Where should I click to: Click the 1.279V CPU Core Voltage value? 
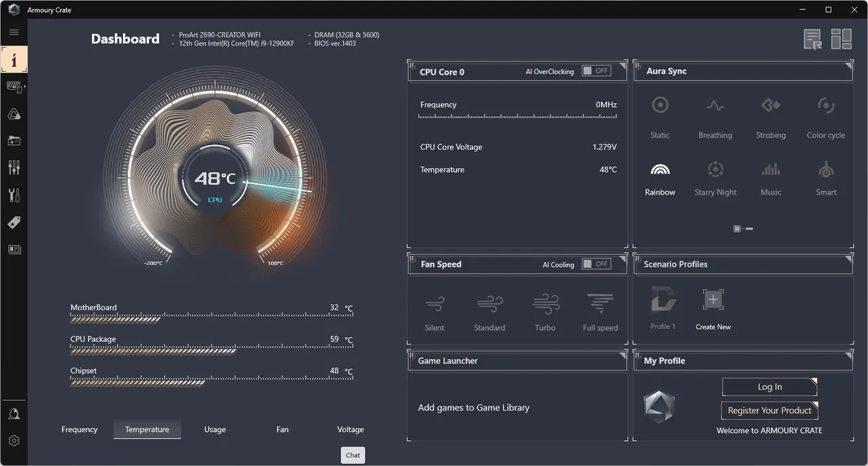[605, 147]
